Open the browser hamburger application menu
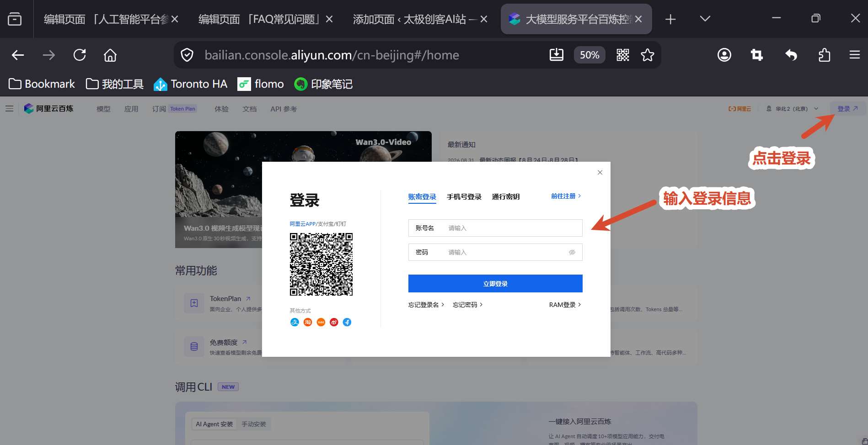The height and width of the screenshot is (445, 868). [855, 55]
